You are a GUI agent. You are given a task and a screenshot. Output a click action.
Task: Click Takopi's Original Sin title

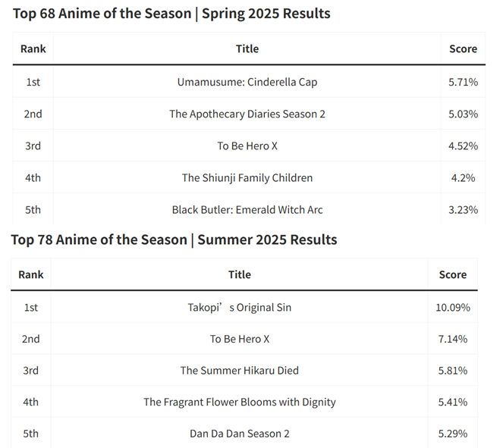240,307
